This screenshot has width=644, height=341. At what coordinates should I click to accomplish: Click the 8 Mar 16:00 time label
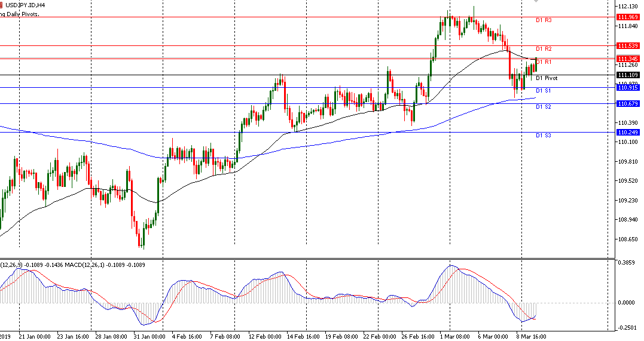pos(531,337)
